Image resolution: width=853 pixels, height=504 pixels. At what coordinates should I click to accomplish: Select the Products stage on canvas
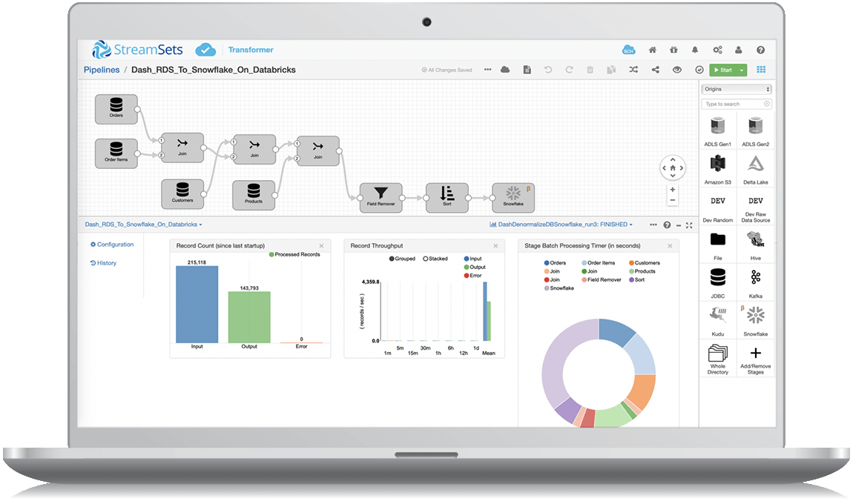(253, 195)
